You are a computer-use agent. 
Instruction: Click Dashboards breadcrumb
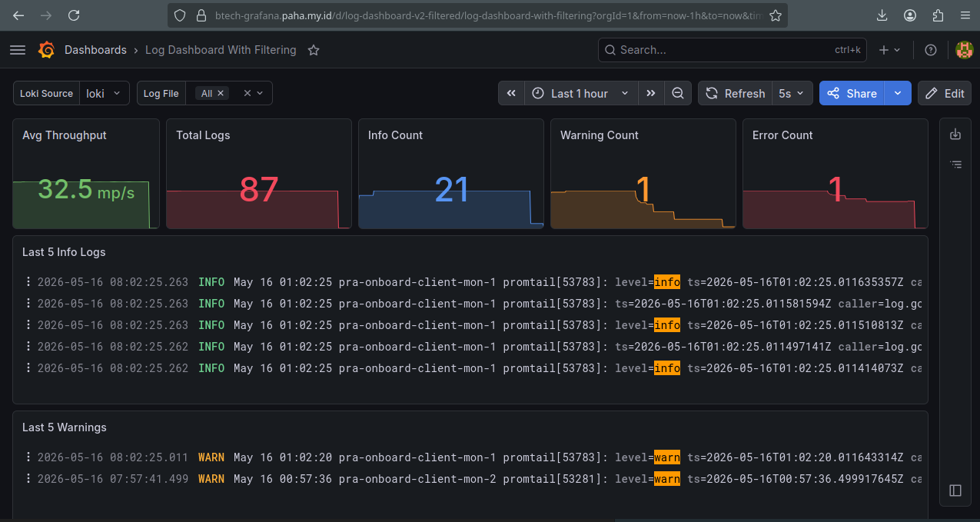95,50
